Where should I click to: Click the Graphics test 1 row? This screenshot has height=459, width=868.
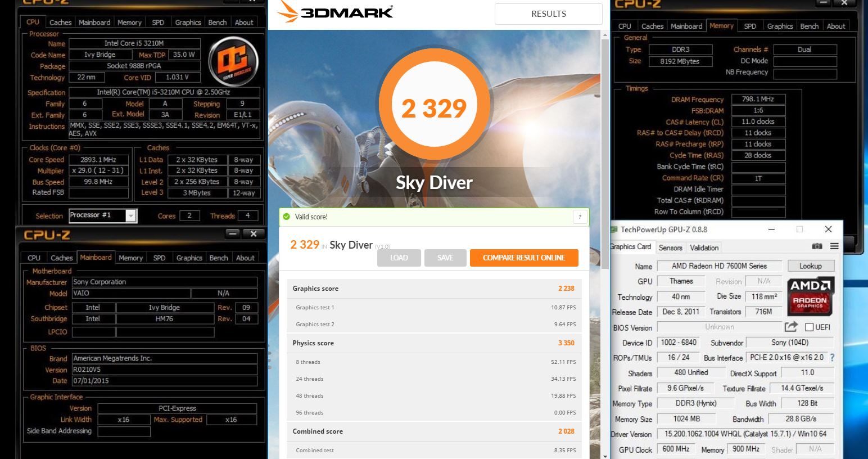pos(434,307)
